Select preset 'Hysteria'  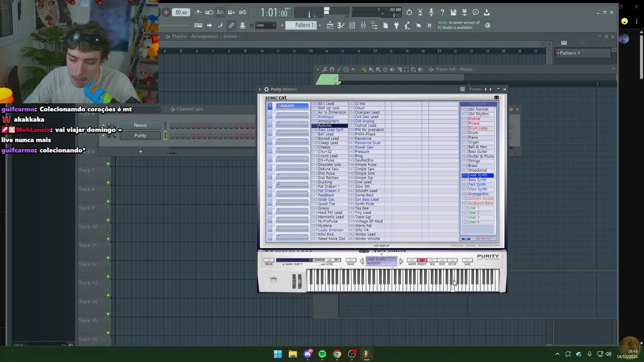pyautogui.click(x=325, y=226)
